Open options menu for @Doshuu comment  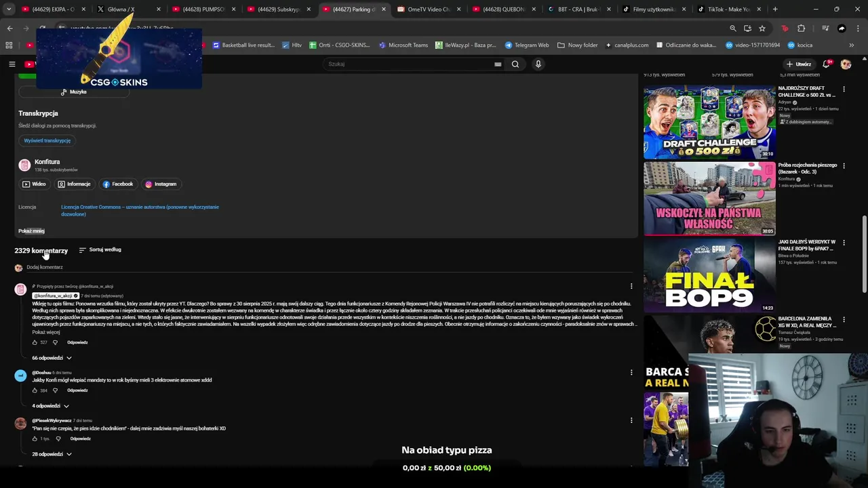pyautogui.click(x=631, y=372)
